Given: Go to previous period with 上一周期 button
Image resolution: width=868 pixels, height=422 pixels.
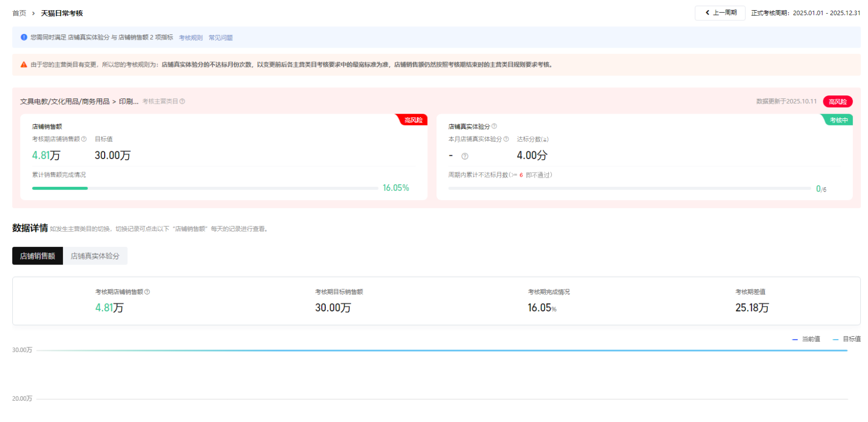Looking at the screenshot, I should [x=720, y=13].
